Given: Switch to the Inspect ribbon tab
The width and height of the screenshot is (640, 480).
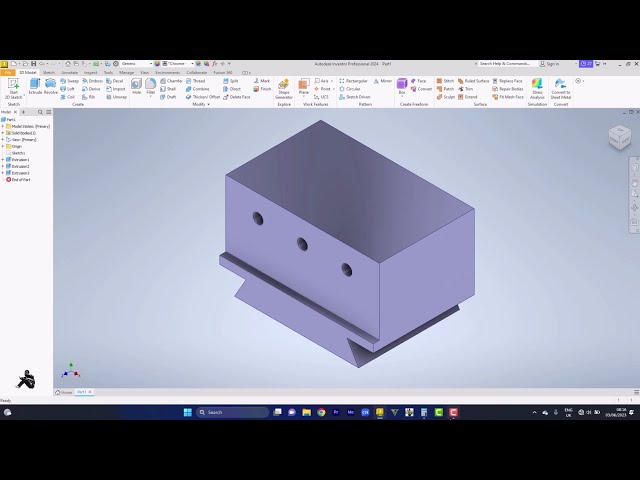Looking at the screenshot, I should [x=90, y=73].
